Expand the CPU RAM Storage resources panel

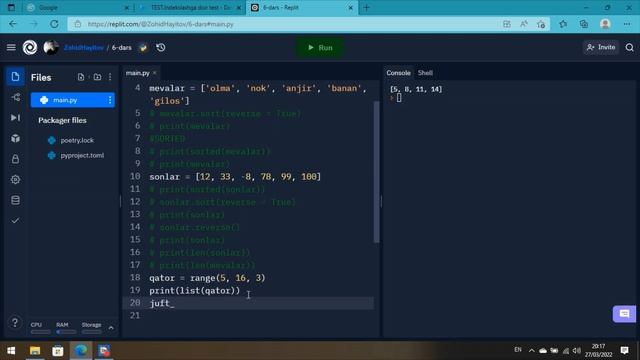coord(111,327)
